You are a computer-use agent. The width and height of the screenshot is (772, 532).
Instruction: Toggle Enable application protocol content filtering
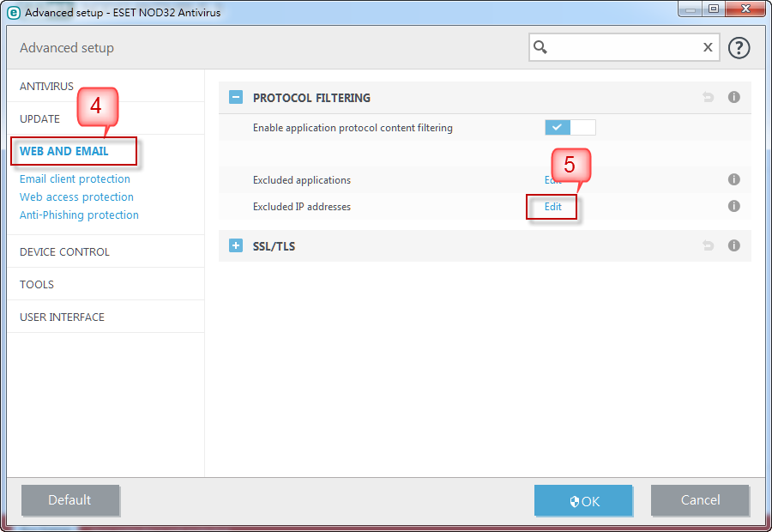(x=570, y=128)
